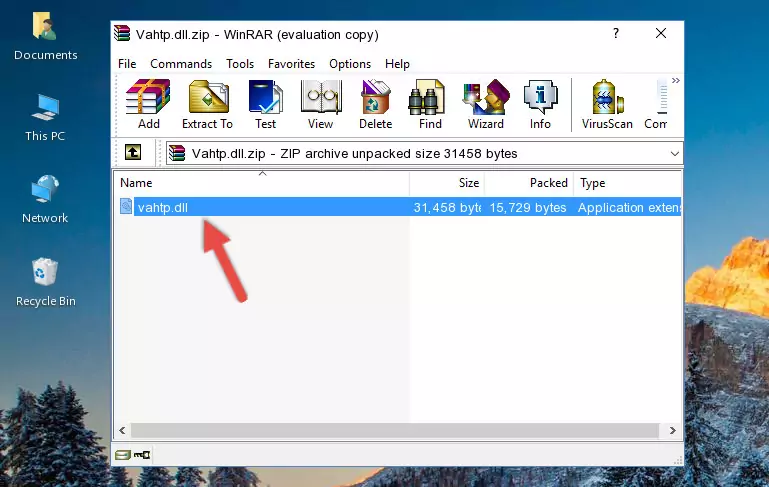The width and height of the screenshot is (769, 487).
Task: Show archive Info
Action: [x=540, y=104]
